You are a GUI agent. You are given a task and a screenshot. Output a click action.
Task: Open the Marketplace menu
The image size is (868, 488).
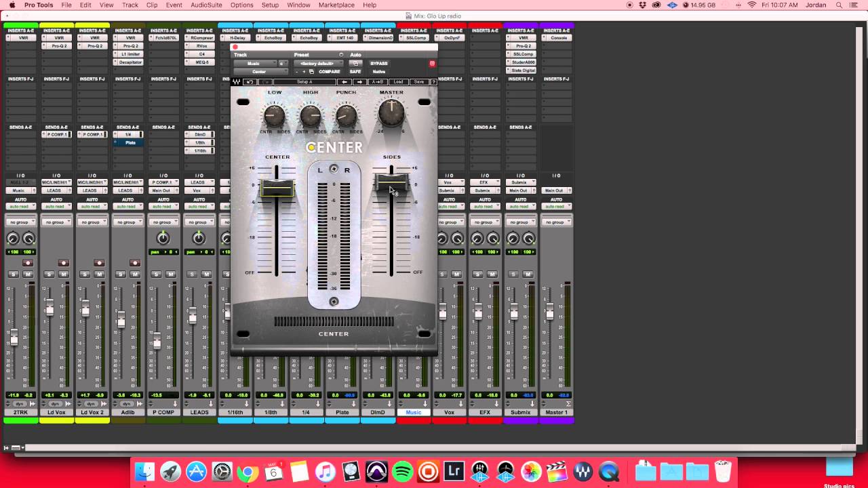pyautogui.click(x=336, y=5)
